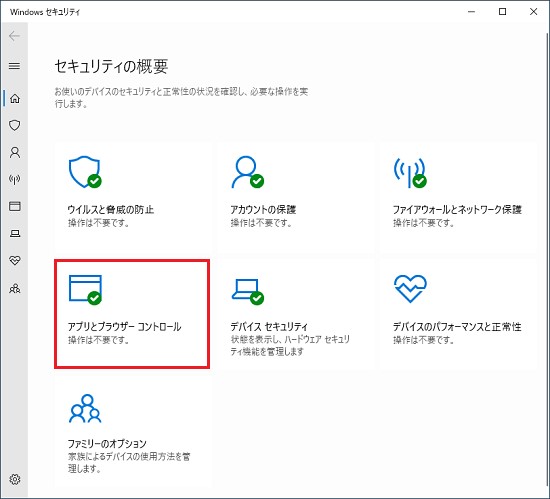Open Firewall & network antenna sidebar icon
The width and height of the screenshot is (550, 499).
click(14, 180)
